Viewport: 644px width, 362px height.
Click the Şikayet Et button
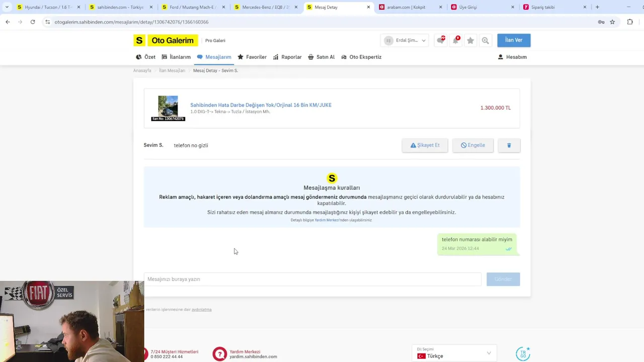pos(425,145)
